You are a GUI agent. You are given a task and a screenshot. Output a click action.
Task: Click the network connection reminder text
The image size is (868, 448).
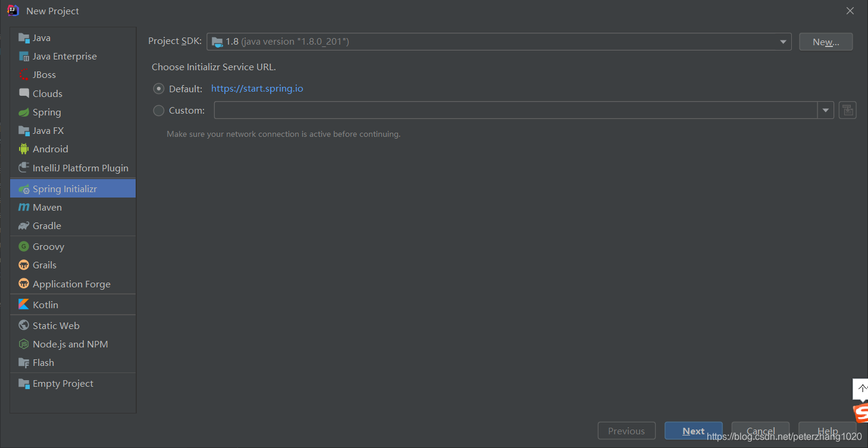[x=283, y=134]
